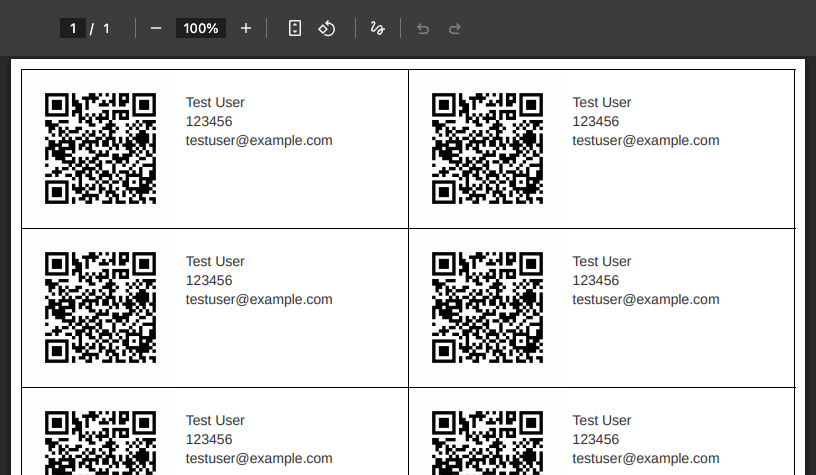816x475 pixels.
Task: Click the zoom in plus button
Action: tap(246, 28)
